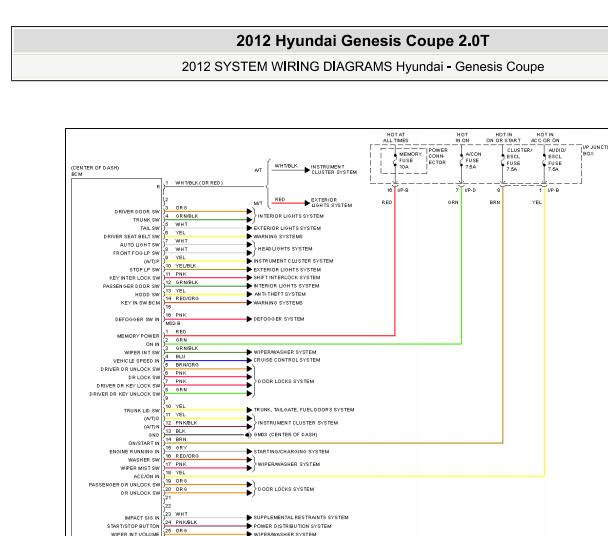Select the 'A/CON FUSE 7.5A' label
The image size is (608, 536).
tap(473, 161)
